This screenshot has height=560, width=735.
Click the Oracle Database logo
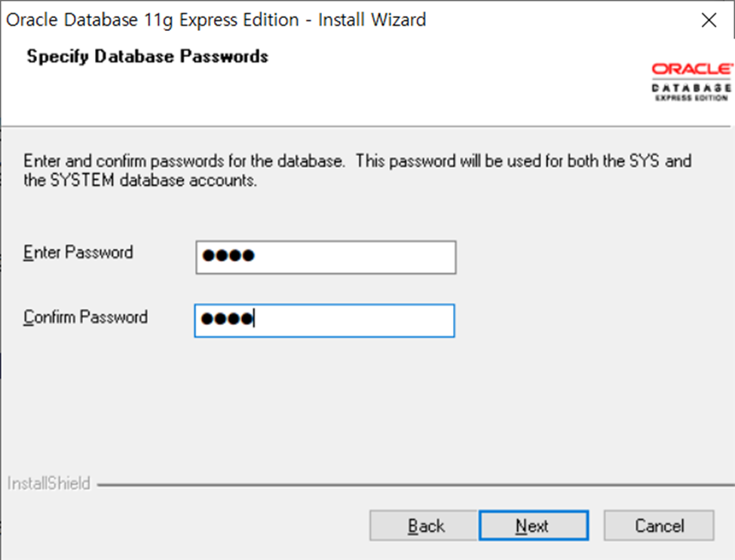click(691, 82)
